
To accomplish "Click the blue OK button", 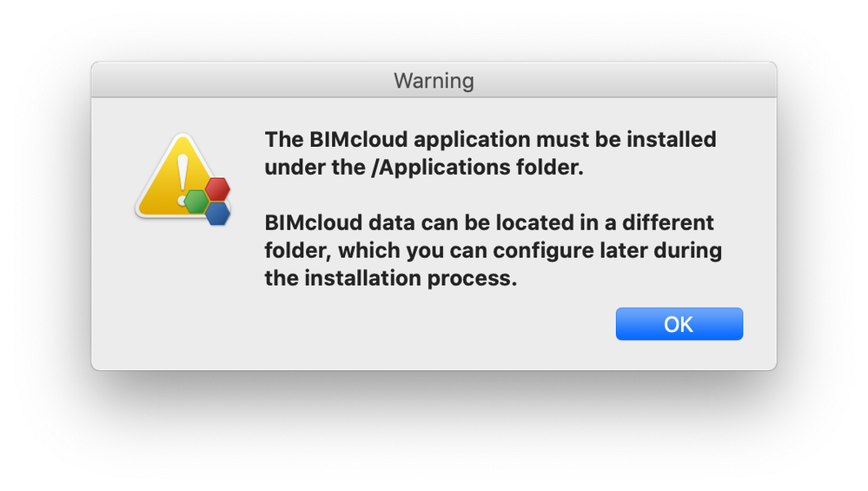I will 679,324.
